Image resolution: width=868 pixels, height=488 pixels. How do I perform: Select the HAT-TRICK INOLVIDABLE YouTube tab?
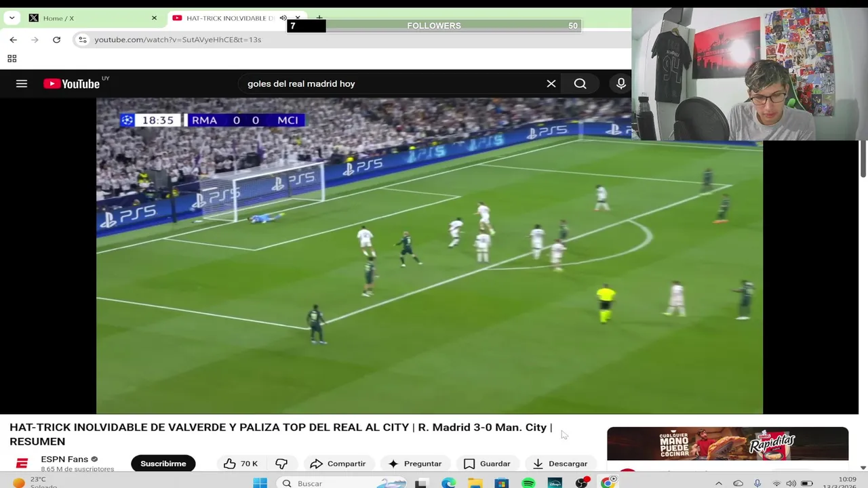pyautogui.click(x=231, y=18)
